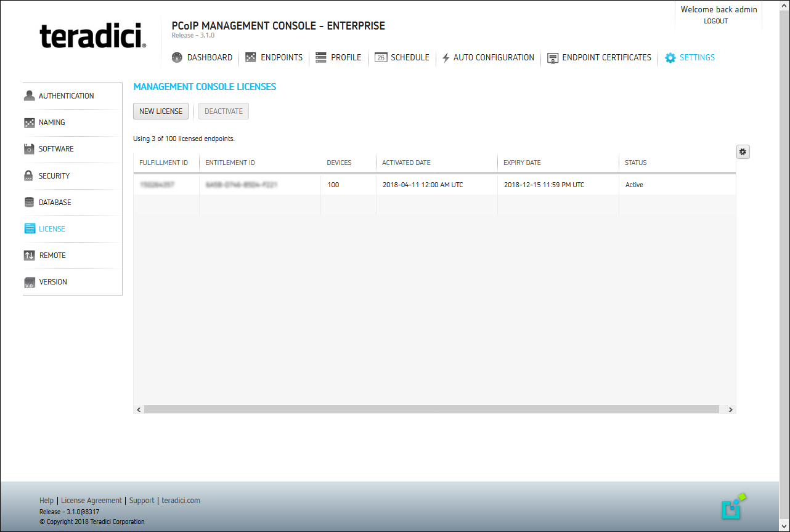Click the Version icon in sidebar
This screenshot has width=790, height=532.
click(x=30, y=282)
